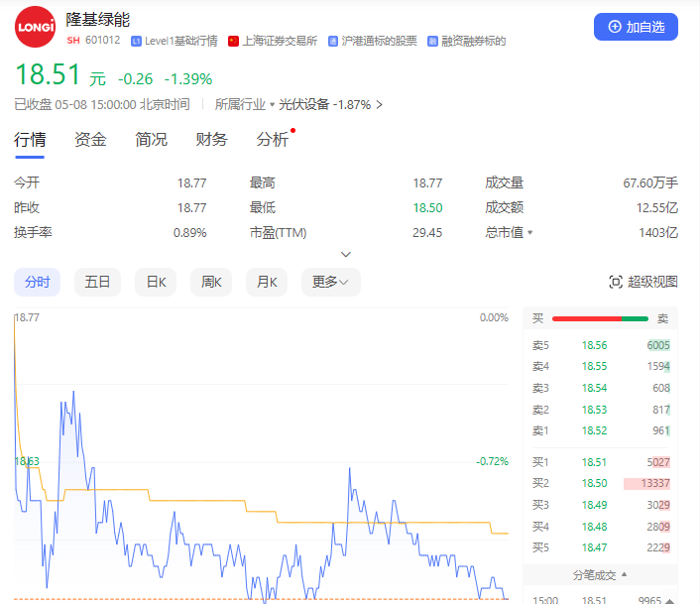700x604 pixels.
Task: Select the 月K chart view
Action: (x=267, y=282)
